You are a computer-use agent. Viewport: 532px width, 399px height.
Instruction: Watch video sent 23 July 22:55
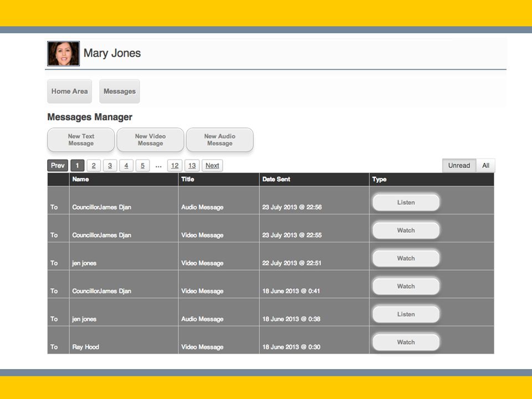tap(406, 231)
